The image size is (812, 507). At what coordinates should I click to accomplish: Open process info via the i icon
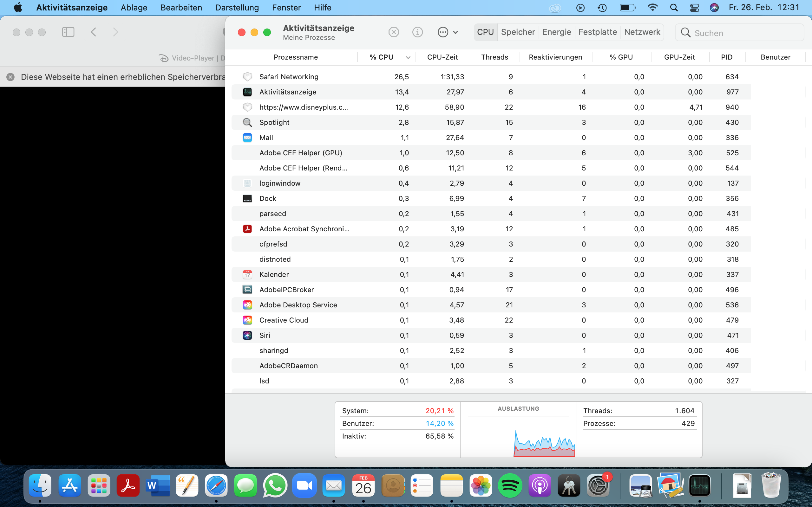point(417,32)
